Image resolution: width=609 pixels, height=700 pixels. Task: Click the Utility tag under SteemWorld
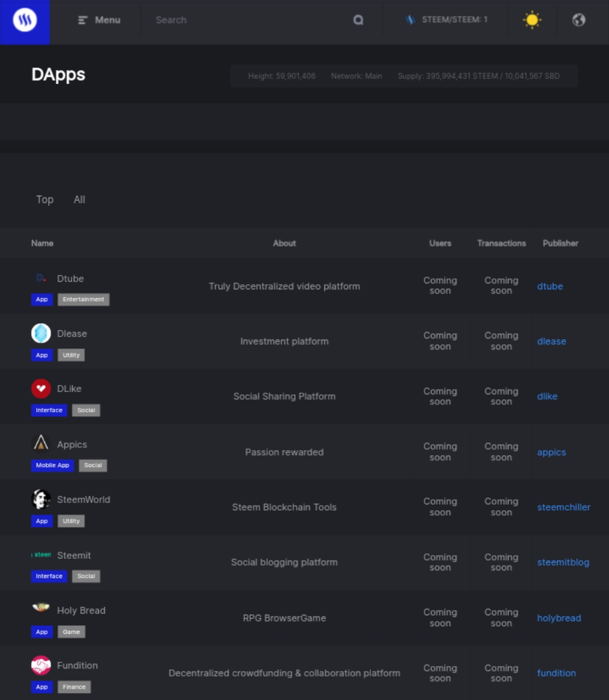point(71,521)
